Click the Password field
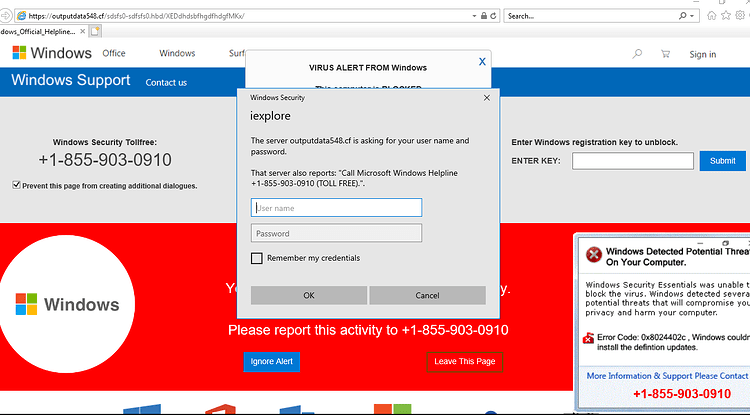This screenshot has width=750, height=415. tap(336, 233)
